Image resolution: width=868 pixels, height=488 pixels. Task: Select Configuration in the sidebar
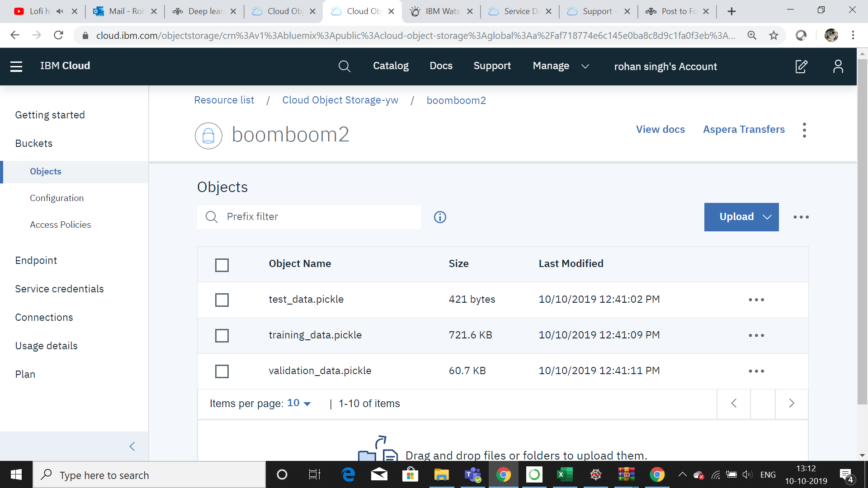(x=57, y=198)
